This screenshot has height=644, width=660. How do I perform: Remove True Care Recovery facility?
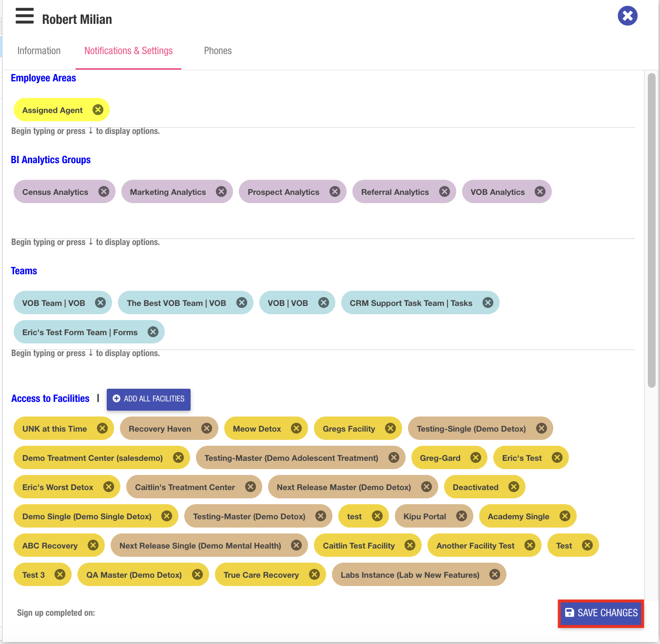314,574
